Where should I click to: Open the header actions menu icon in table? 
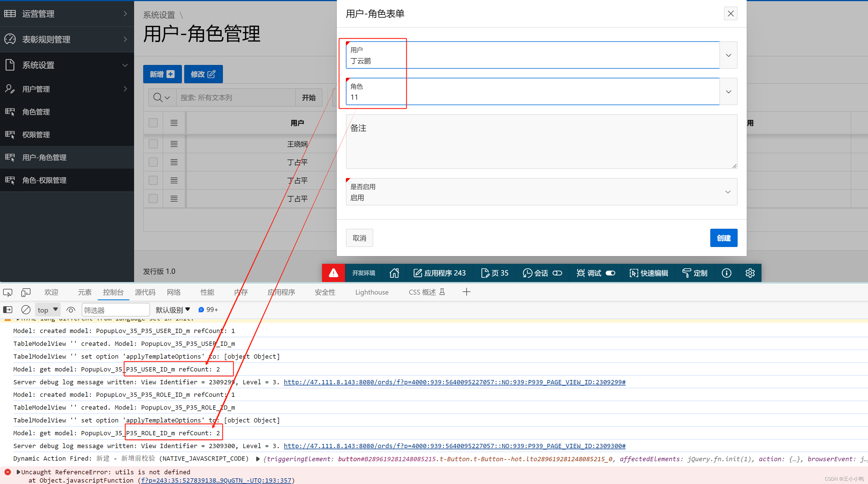click(174, 123)
